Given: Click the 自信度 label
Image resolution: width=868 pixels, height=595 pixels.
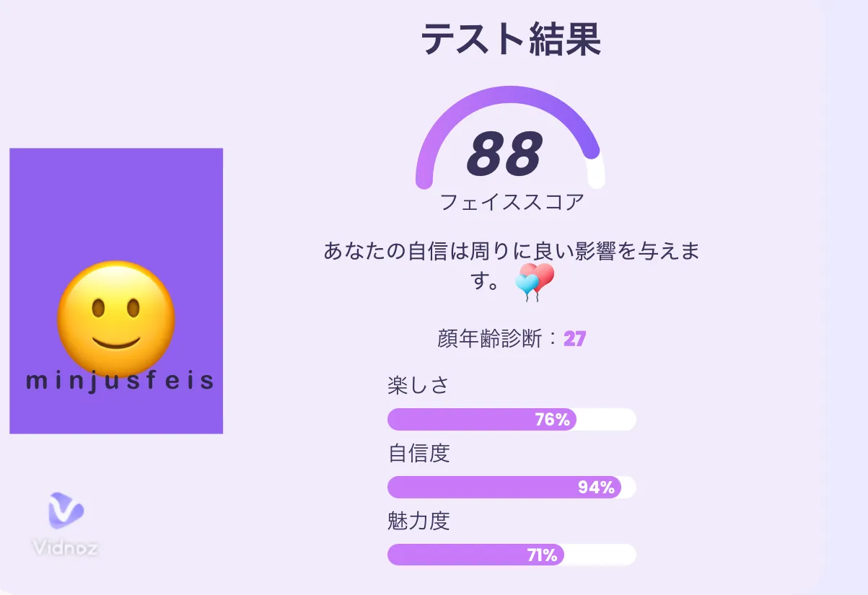Looking at the screenshot, I should [418, 454].
